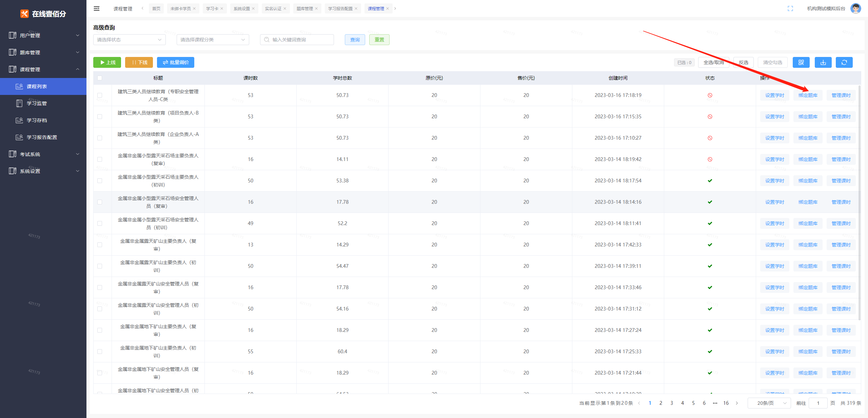Close the 学习卡 tab
This screenshot has height=418, width=868.
click(222, 8)
